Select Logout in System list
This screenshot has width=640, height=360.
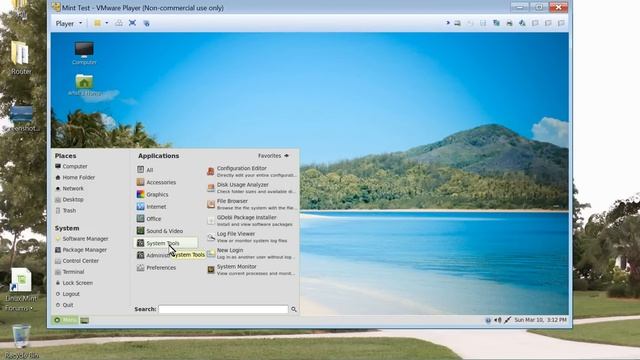[x=67, y=294]
